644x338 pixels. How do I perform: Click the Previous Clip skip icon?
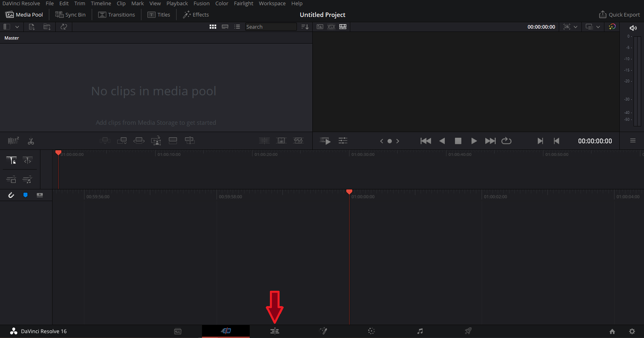(x=556, y=141)
